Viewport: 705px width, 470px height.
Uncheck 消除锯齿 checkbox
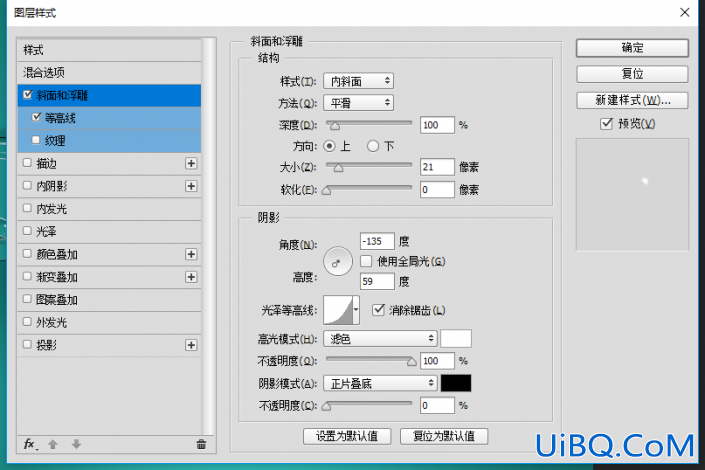pos(378,310)
